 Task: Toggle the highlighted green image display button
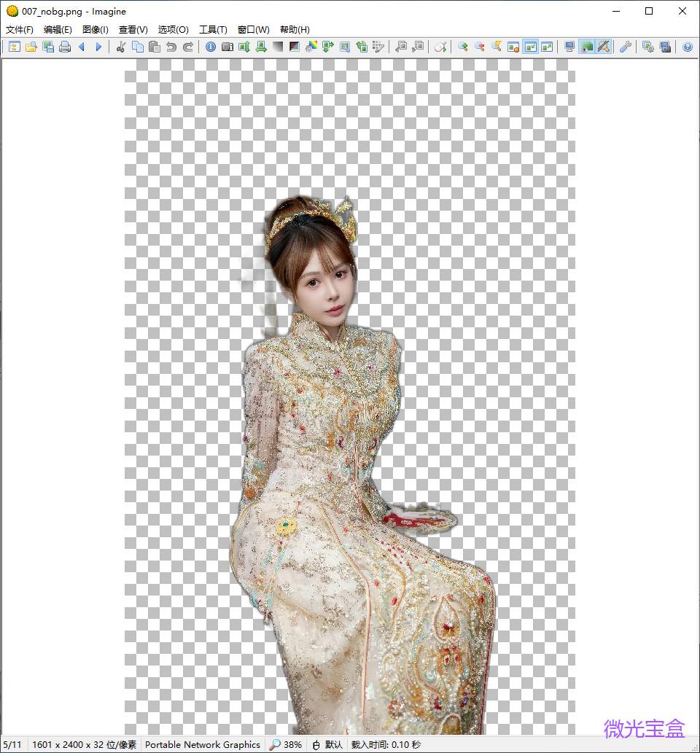click(x=587, y=47)
